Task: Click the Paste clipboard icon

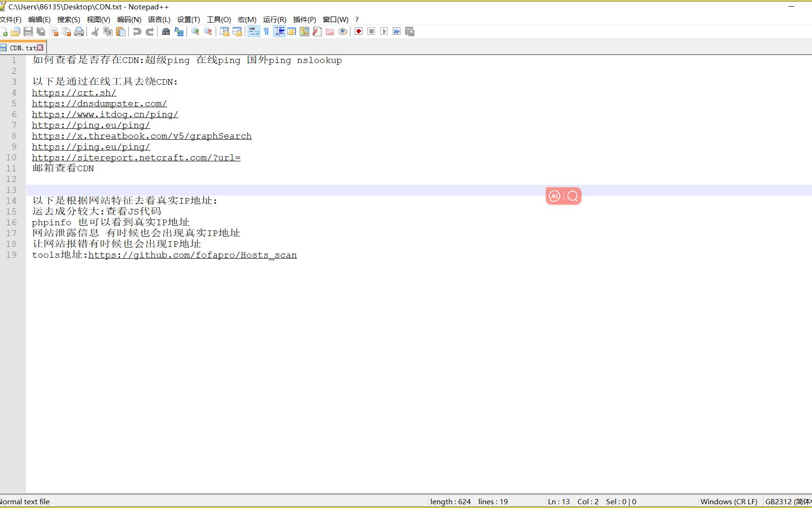Action: [121, 32]
